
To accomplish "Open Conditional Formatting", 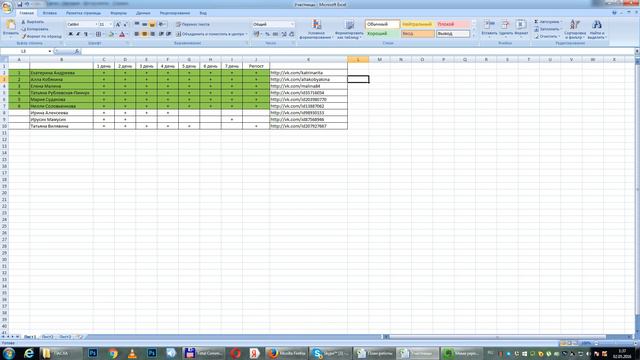I will (316, 29).
